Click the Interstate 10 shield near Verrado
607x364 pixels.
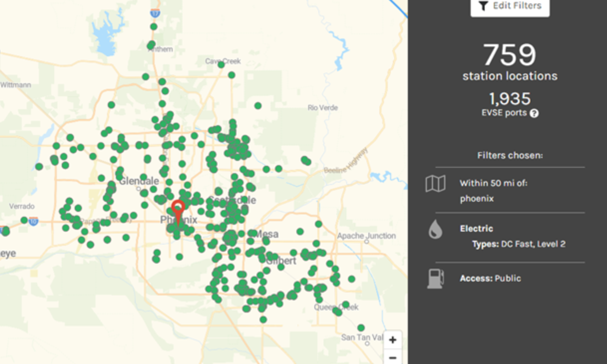pos(34,221)
